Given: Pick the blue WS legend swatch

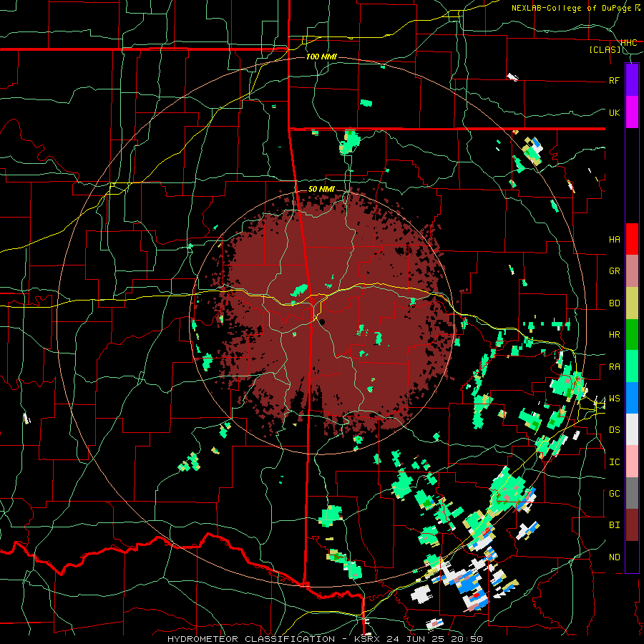Looking at the screenshot, I should point(632,398).
